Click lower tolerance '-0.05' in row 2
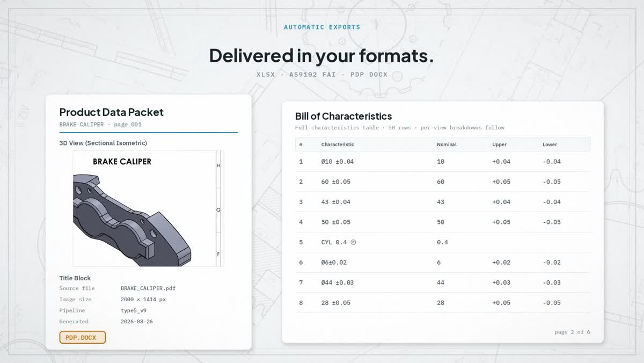The width and height of the screenshot is (644, 363). [552, 182]
